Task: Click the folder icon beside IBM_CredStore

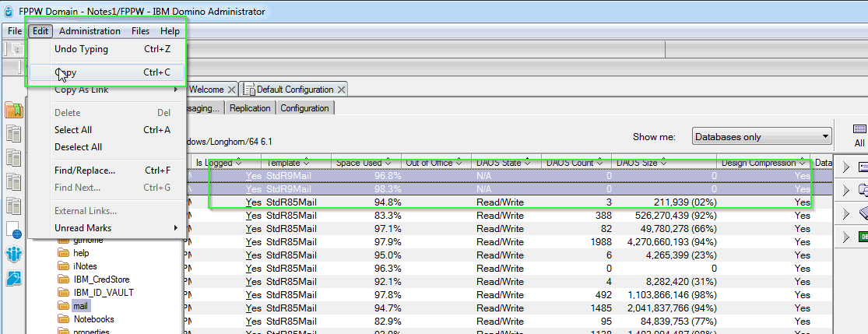Action: pos(64,280)
